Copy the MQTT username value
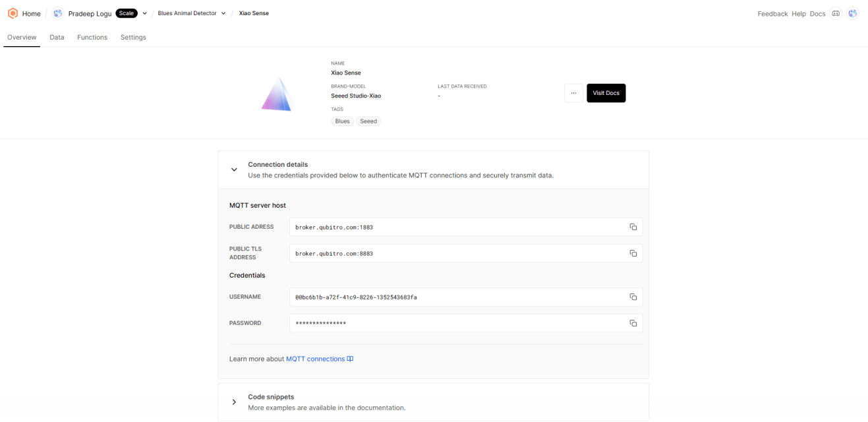 pyautogui.click(x=633, y=297)
